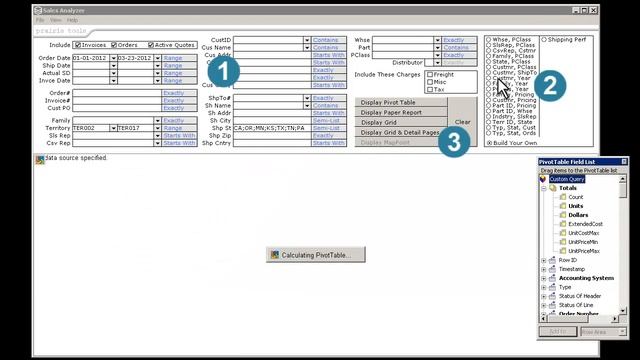
Task: Open the Order Date end dropdown
Action: click(158, 58)
